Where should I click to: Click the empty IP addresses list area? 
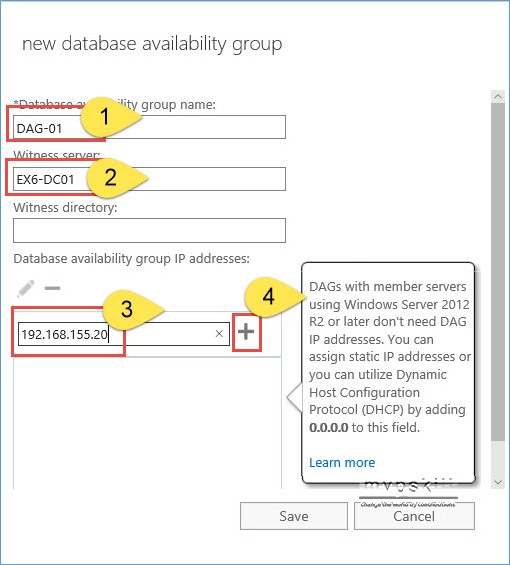pyautogui.click(x=147, y=423)
